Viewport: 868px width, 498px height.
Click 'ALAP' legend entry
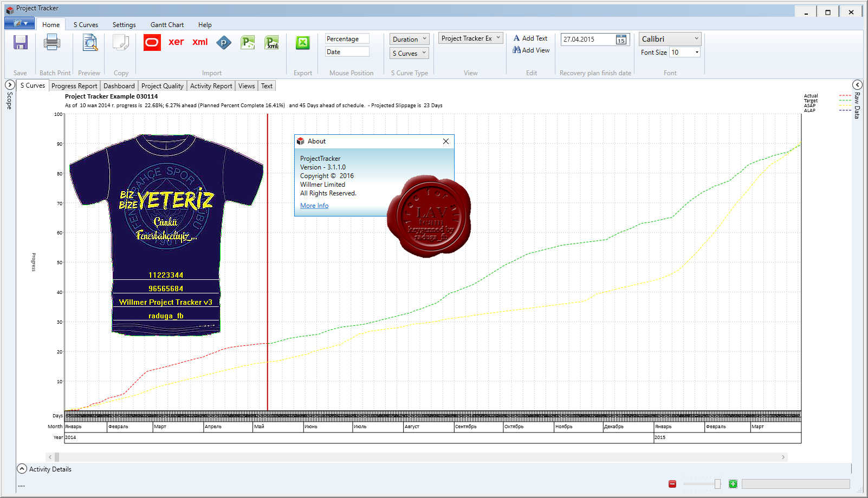809,110
